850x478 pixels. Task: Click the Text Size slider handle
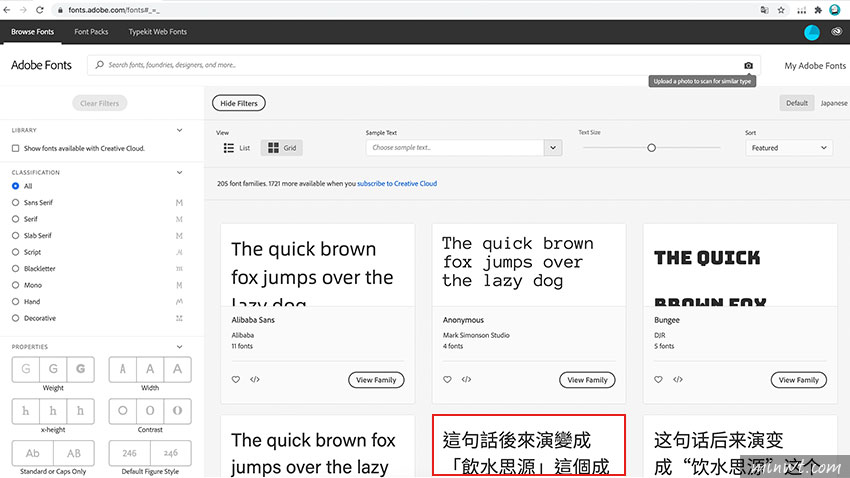click(x=652, y=147)
